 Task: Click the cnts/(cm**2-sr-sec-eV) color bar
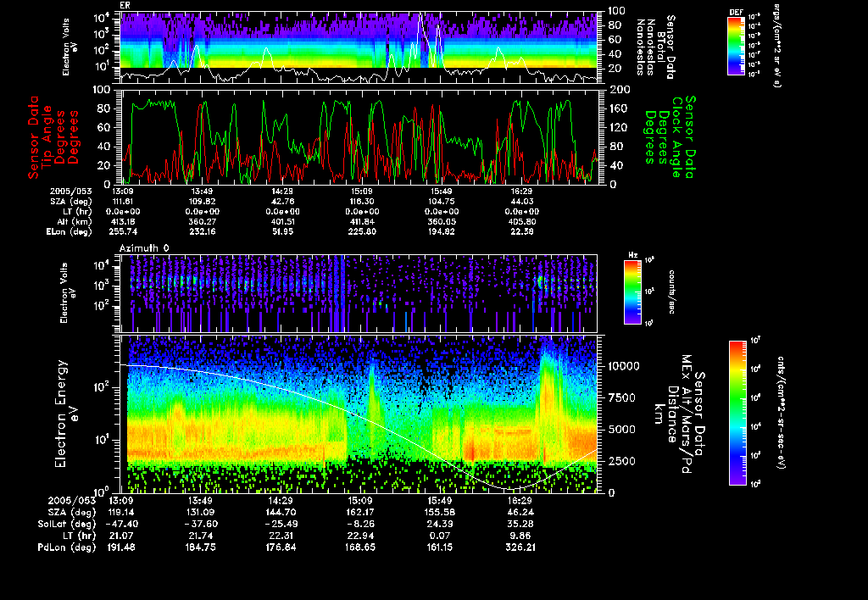click(x=737, y=414)
